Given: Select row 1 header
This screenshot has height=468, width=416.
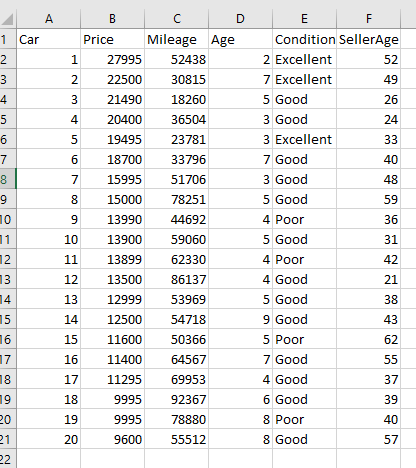Looking at the screenshot, I should [x=8, y=39].
